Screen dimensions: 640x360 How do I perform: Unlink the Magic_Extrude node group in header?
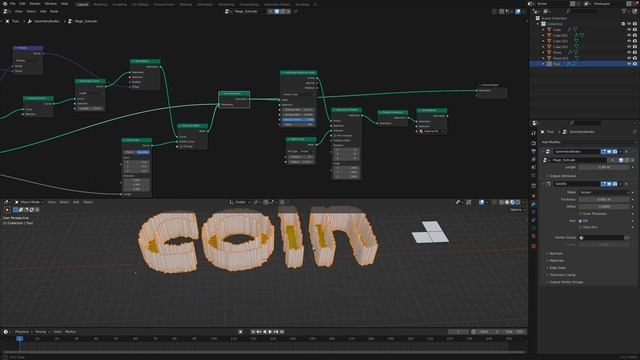[288, 11]
